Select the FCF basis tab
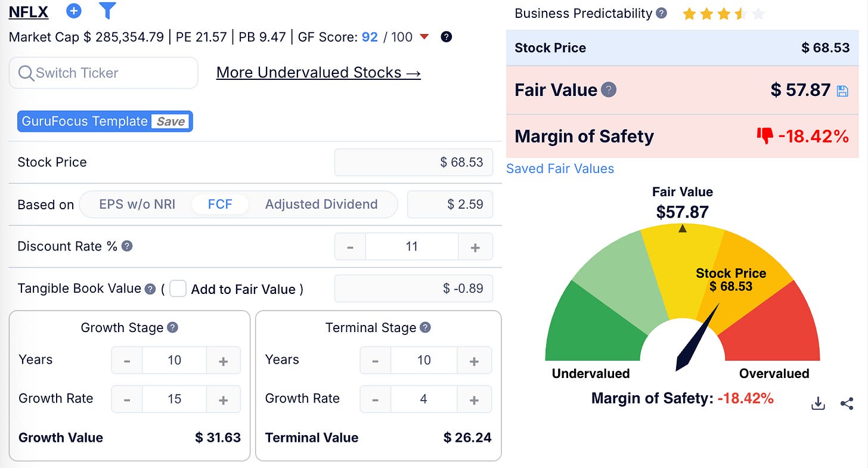868x468 pixels. point(220,204)
